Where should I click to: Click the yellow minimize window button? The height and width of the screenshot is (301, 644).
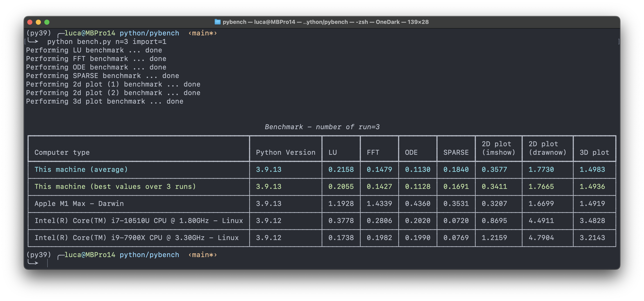[x=38, y=22]
